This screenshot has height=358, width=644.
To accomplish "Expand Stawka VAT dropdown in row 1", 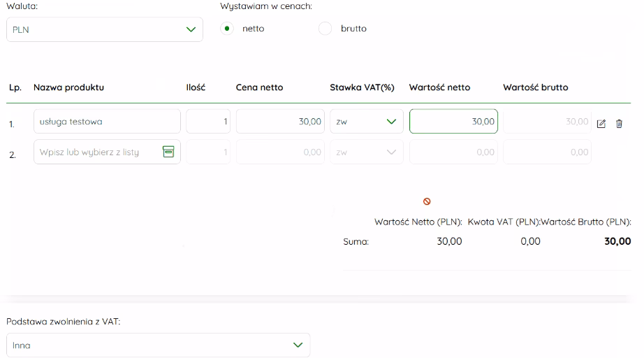I will coord(367,122).
